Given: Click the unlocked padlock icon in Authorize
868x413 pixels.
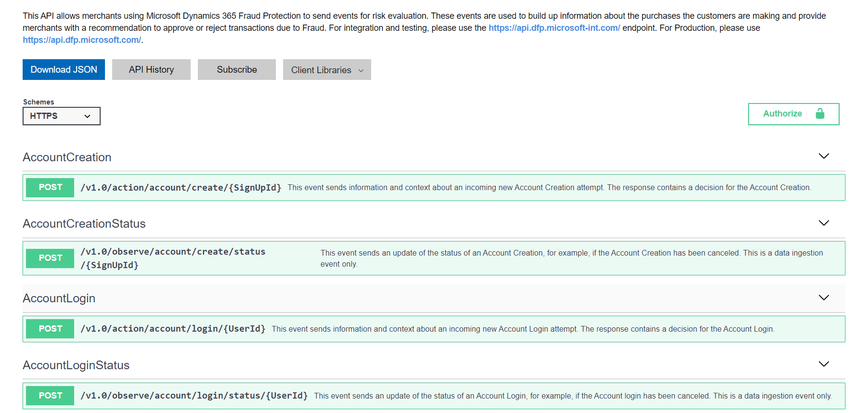Looking at the screenshot, I should [x=820, y=114].
